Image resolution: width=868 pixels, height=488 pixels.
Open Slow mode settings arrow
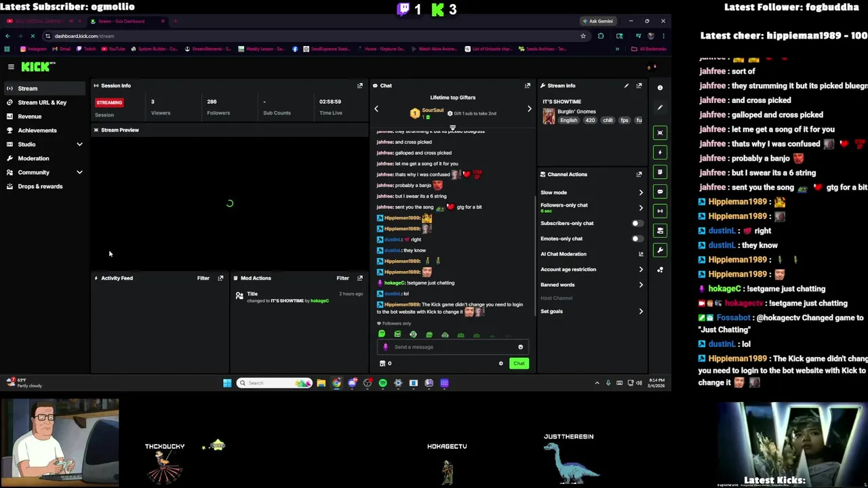[641, 192]
